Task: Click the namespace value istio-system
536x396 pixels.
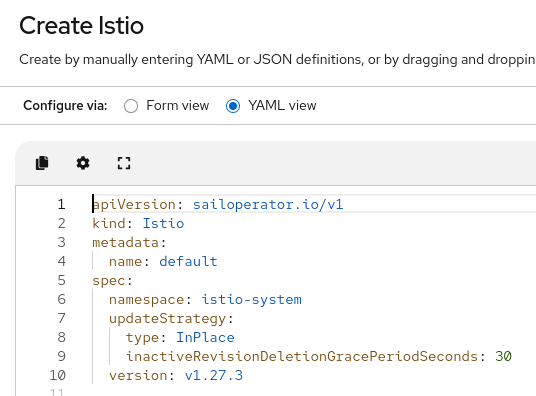Action: tap(252, 300)
